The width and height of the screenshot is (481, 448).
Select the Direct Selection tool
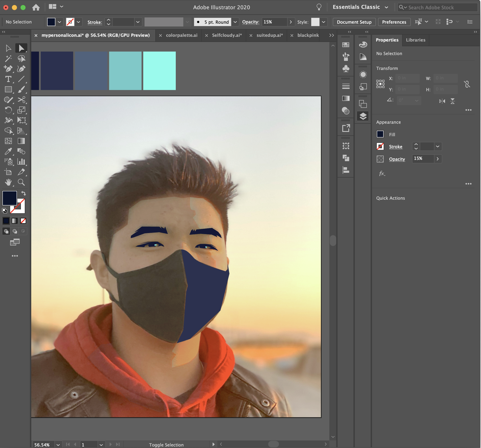21,48
